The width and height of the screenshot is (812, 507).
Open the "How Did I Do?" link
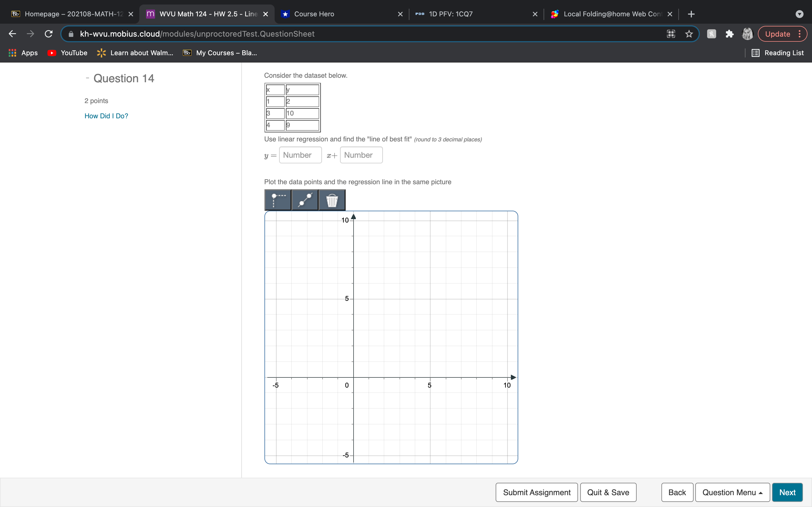coord(106,116)
